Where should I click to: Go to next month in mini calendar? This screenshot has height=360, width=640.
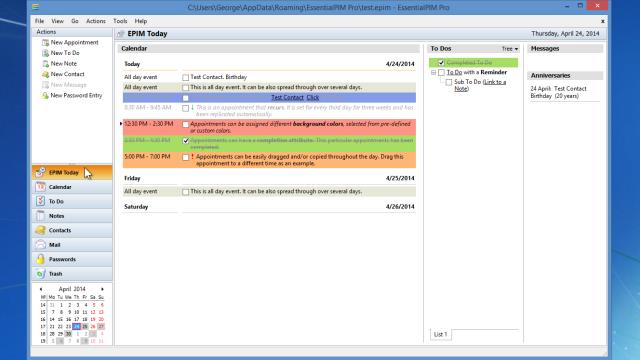click(102, 289)
